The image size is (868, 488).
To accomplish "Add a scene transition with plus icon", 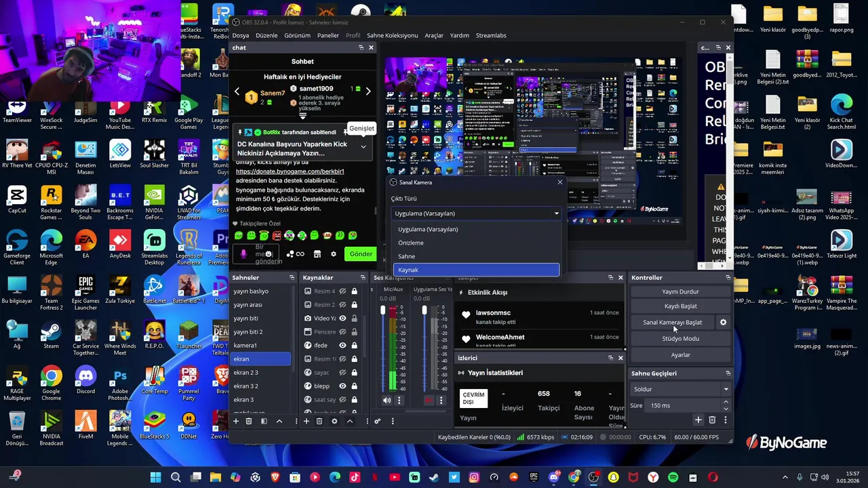I will [x=698, y=420].
